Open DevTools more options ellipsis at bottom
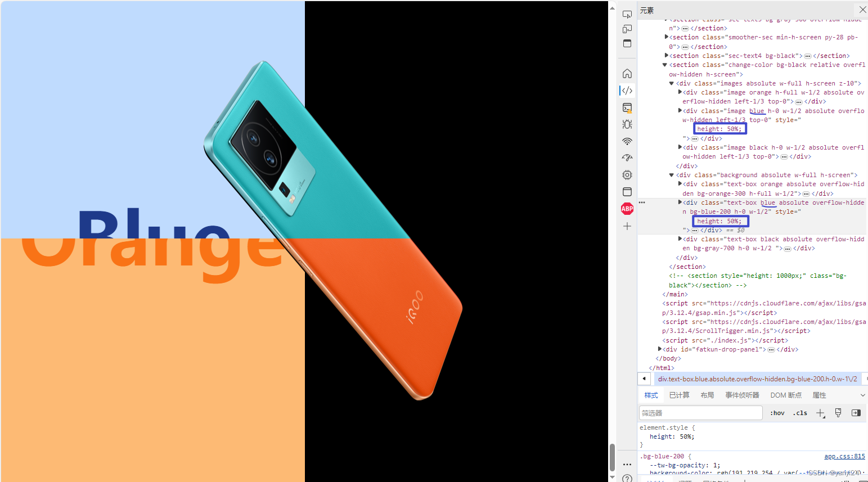 click(627, 465)
